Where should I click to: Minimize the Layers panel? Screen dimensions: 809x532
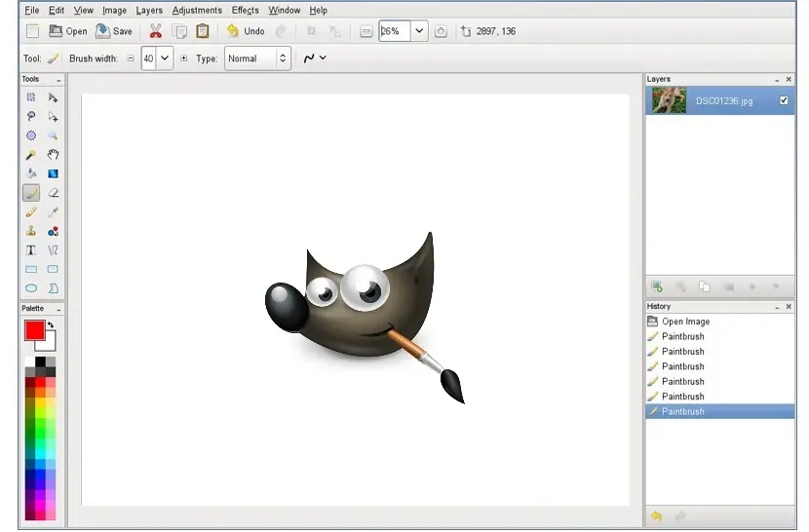(777, 80)
